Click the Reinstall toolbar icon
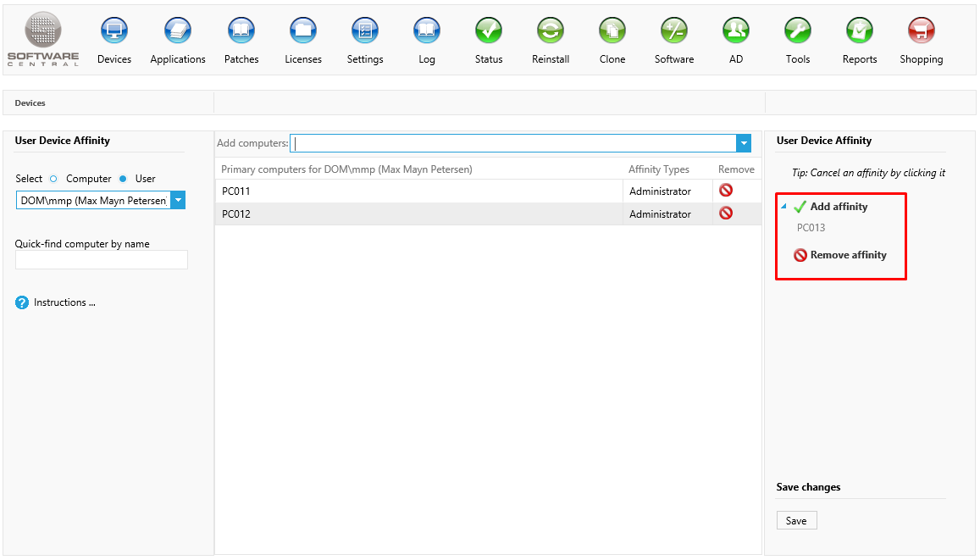980x560 pixels. [551, 31]
